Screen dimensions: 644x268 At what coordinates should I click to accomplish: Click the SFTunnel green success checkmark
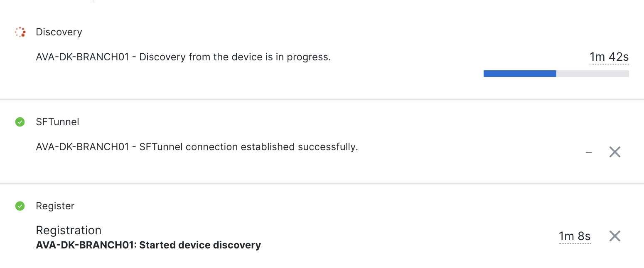[x=19, y=122]
